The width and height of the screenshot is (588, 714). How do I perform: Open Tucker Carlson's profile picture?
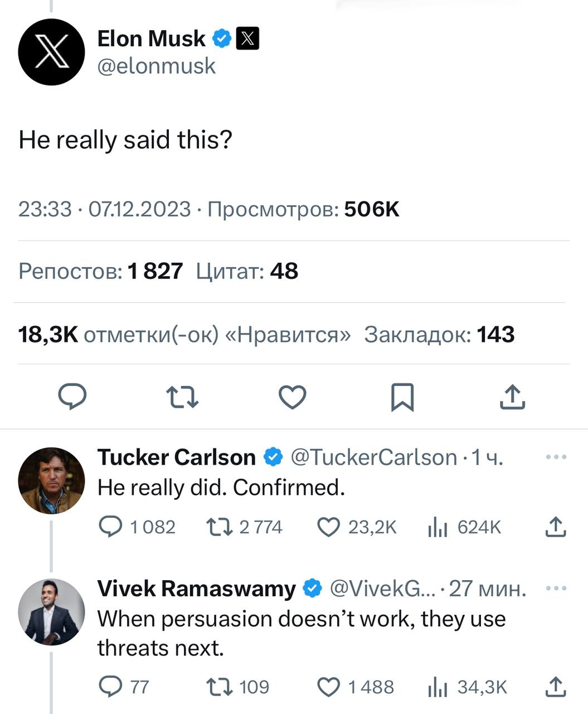click(x=51, y=480)
